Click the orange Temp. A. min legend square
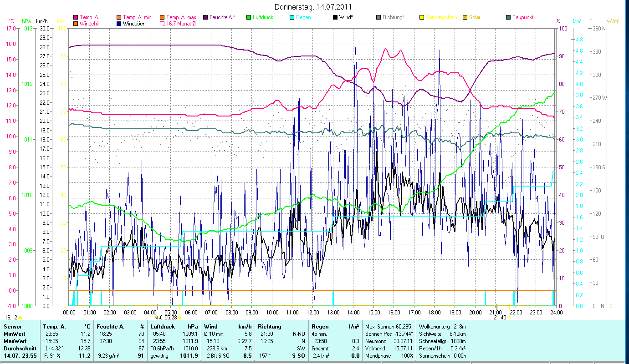 coord(119,17)
